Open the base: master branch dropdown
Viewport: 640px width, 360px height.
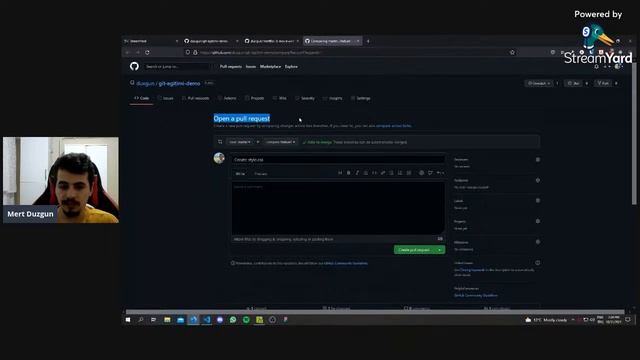[x=240, y=142]
